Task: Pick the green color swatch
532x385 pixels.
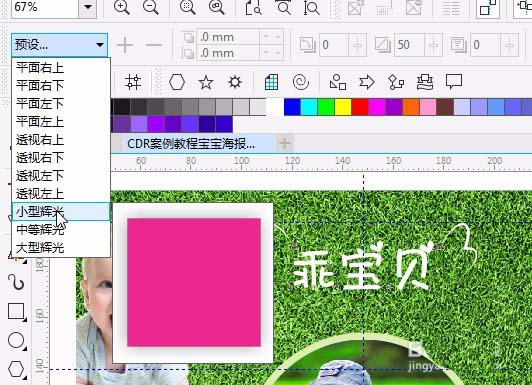Action: (326, 107)
